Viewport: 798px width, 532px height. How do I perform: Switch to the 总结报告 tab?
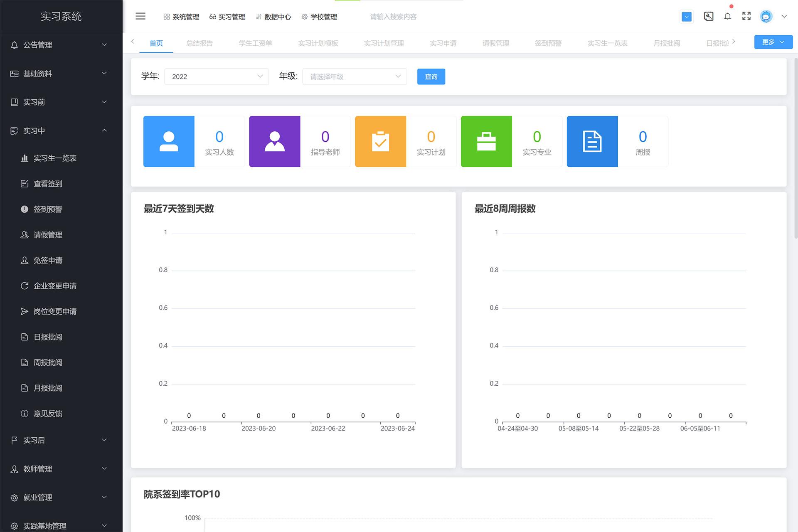[199, 43]
